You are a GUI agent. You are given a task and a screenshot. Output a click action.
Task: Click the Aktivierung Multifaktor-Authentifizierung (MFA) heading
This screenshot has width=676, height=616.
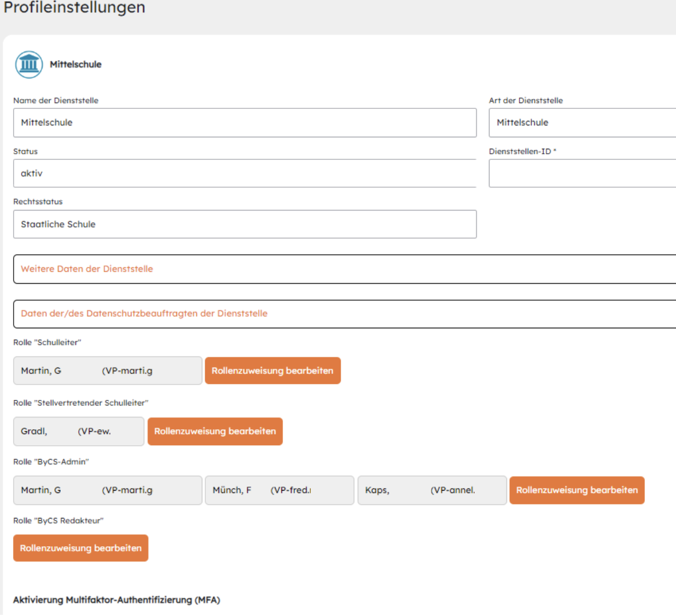[x=116, y=600]
